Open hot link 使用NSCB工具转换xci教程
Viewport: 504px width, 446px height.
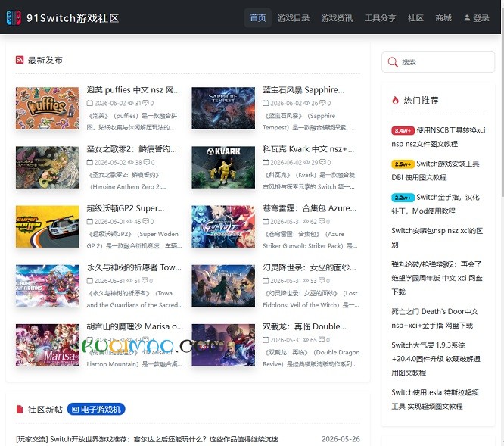(x=438, y=137)
